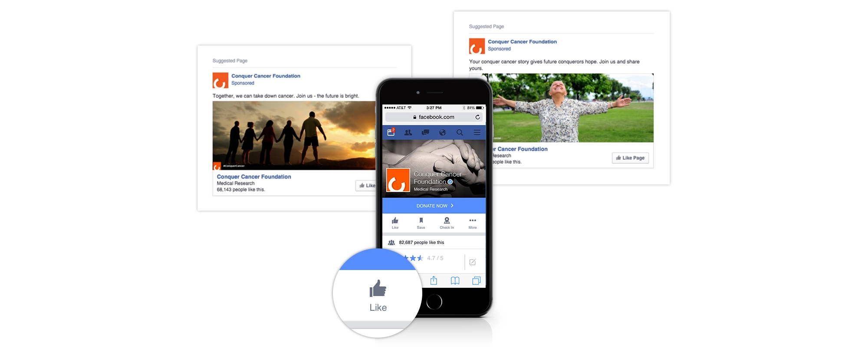
Task: Click Sponsored link in the left ad
Action: pos(243,83)
